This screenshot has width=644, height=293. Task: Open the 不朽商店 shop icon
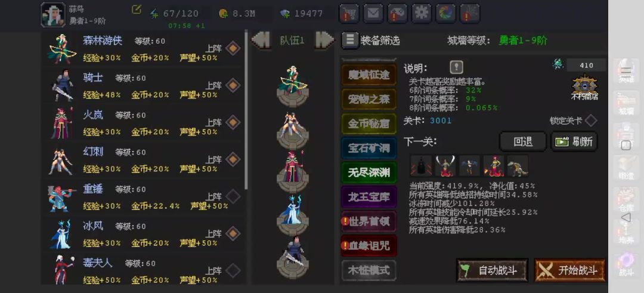tap(584, 87)
